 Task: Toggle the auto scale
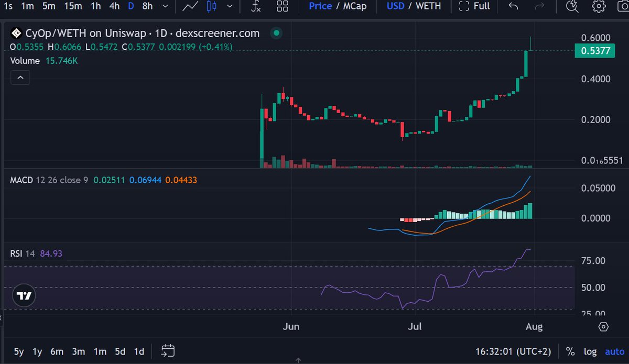point(615,351)
